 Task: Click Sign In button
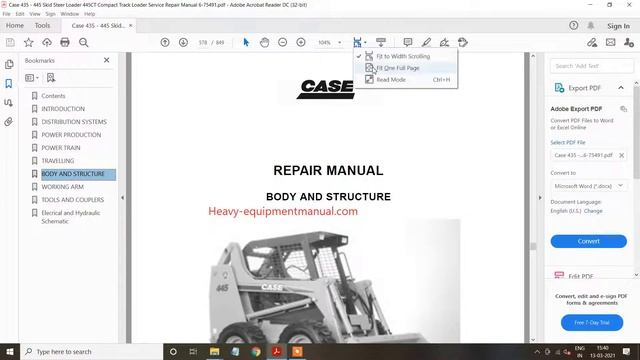[x=618, y=26]
